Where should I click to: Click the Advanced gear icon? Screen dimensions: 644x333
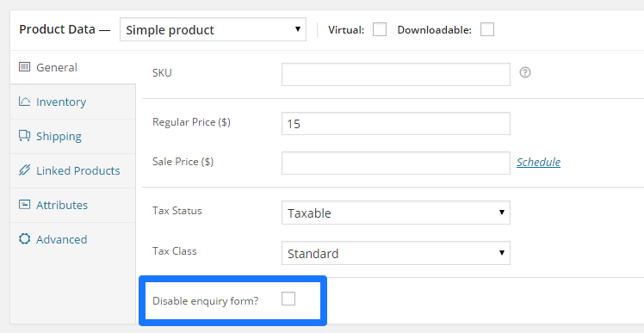pos(25,239)
